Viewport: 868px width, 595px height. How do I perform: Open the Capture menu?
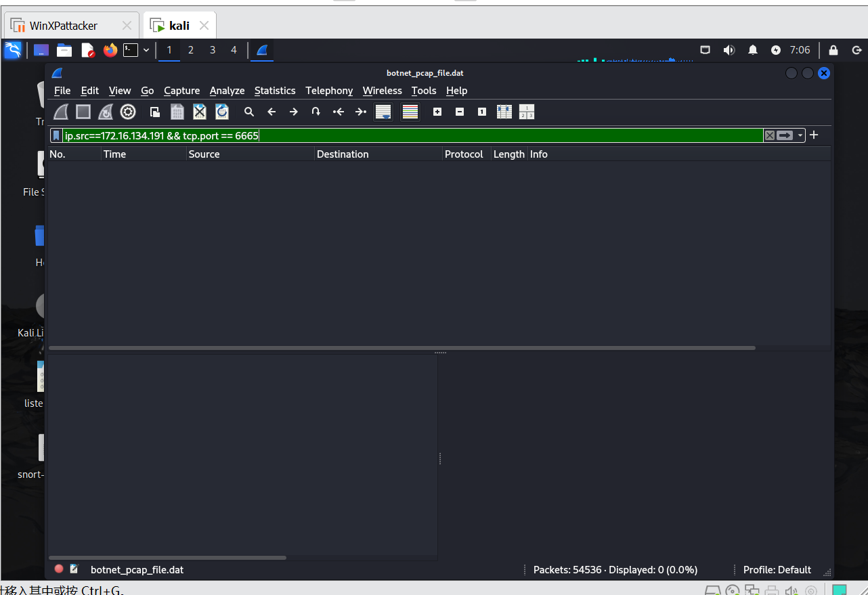[182, 91]
